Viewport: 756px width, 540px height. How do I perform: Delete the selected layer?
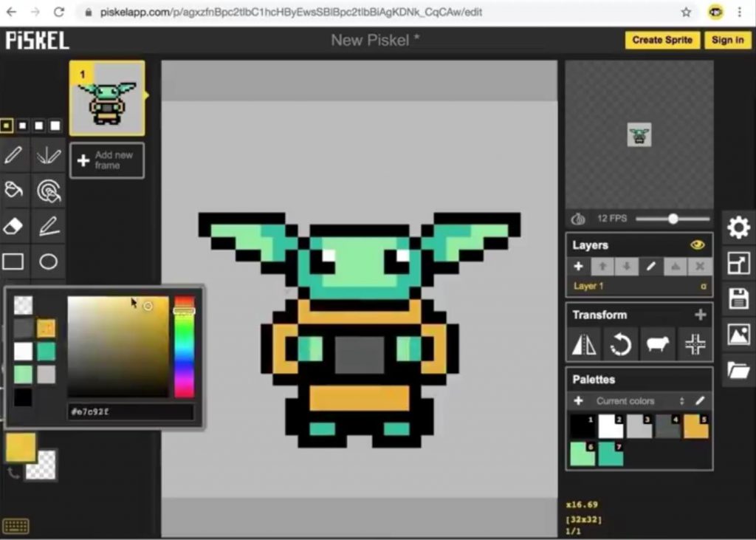tap(700, 267)
